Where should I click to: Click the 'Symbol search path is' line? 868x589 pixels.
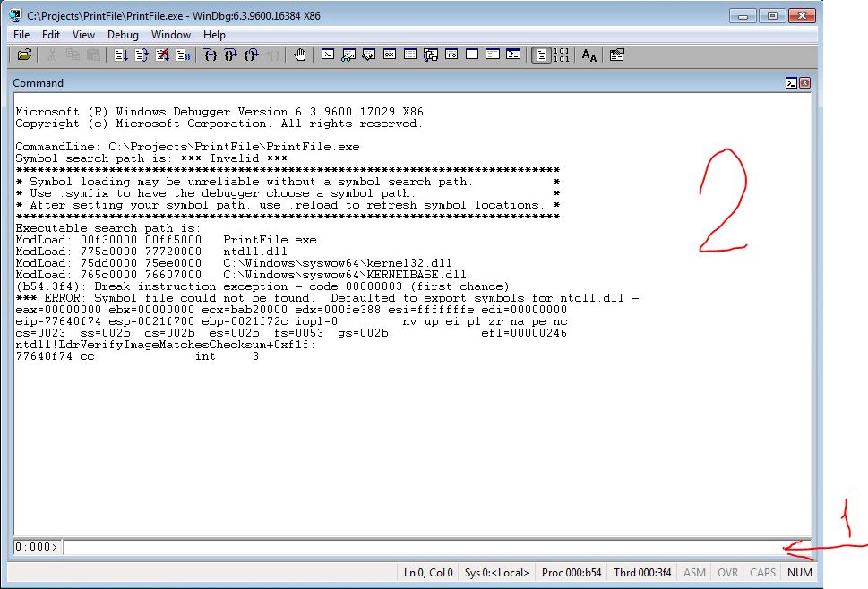point(151,158)
